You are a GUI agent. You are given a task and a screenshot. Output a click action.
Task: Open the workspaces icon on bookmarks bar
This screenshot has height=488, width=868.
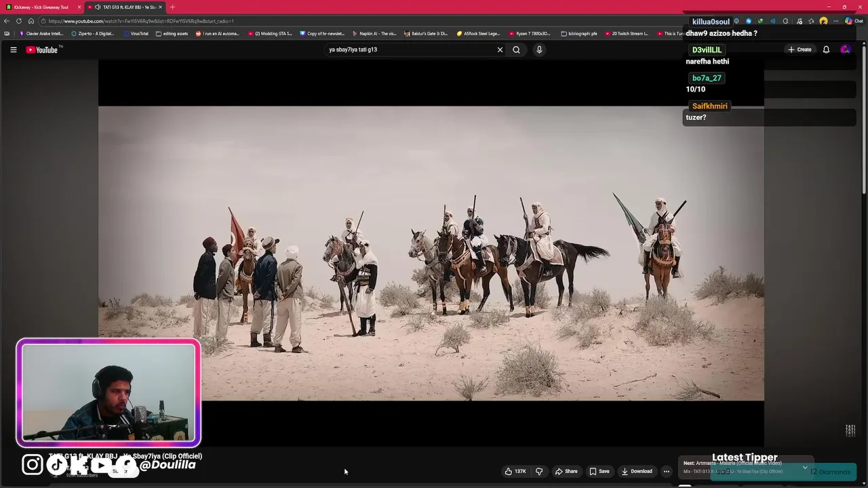(x=7, y=33)
